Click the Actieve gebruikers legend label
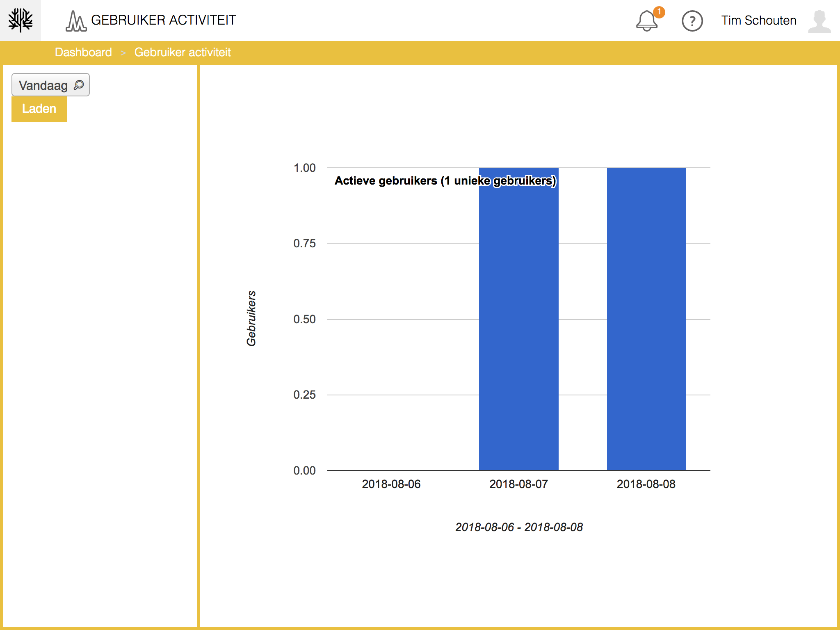The image size is (840, 630). click(445, 181)
